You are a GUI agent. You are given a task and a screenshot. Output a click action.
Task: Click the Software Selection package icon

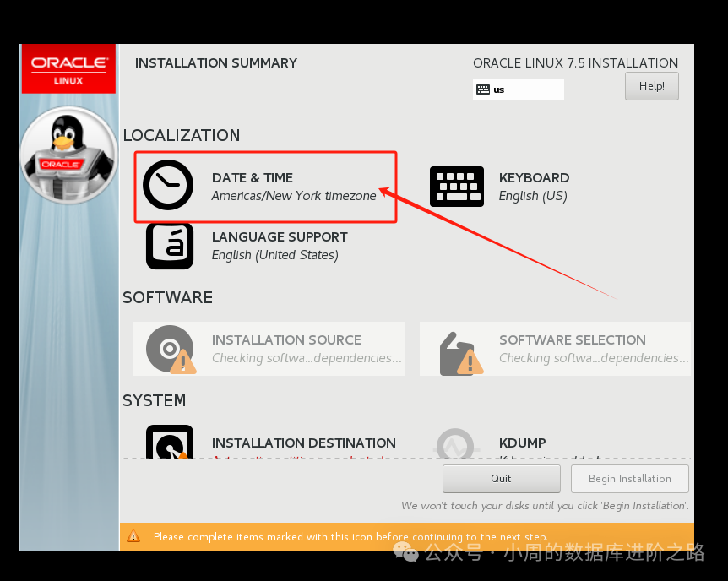pyautogui.click(x=460, y=353)
